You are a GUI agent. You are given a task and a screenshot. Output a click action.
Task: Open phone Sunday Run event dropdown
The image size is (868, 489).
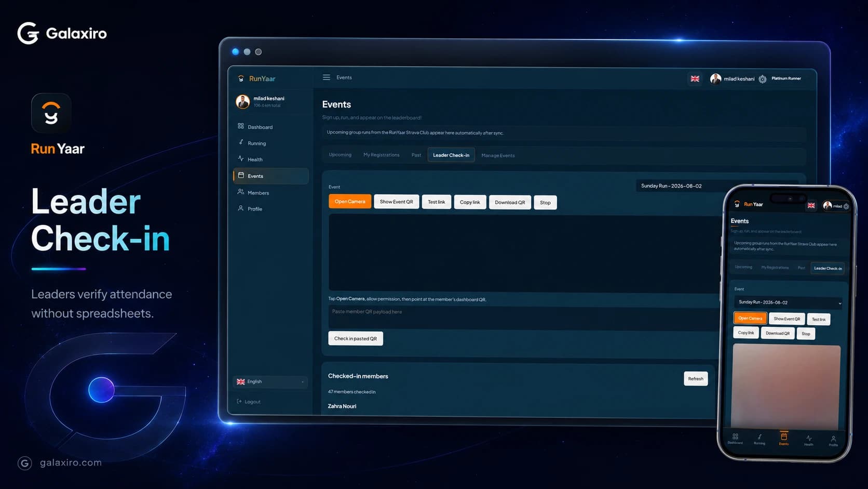788,302
